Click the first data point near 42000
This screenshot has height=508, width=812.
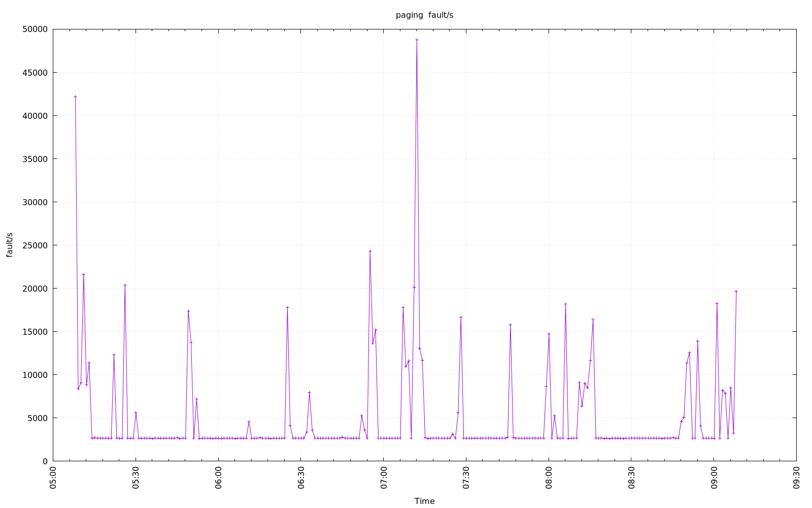75,97
